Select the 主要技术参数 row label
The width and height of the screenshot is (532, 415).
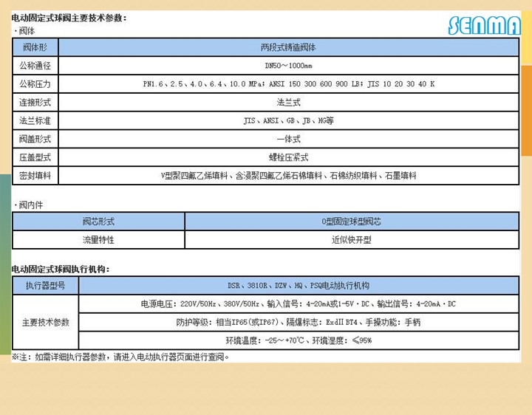tap(46, 322)
